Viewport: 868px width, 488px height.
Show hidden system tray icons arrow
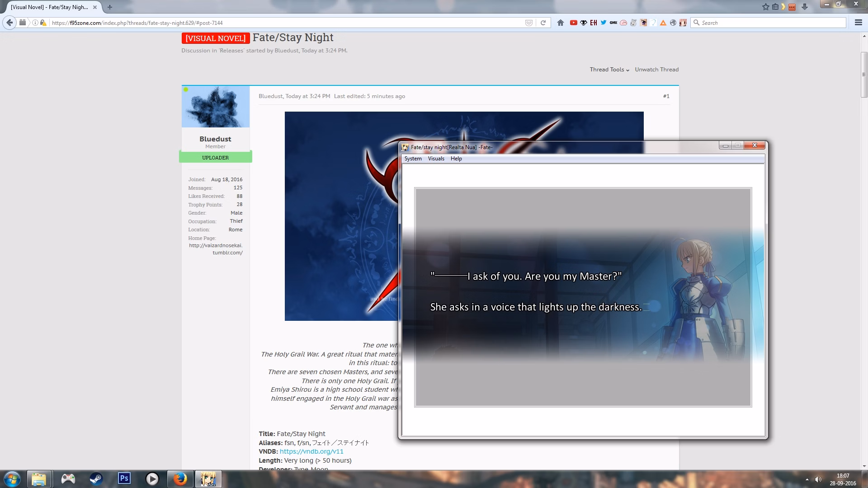[807, 479]
